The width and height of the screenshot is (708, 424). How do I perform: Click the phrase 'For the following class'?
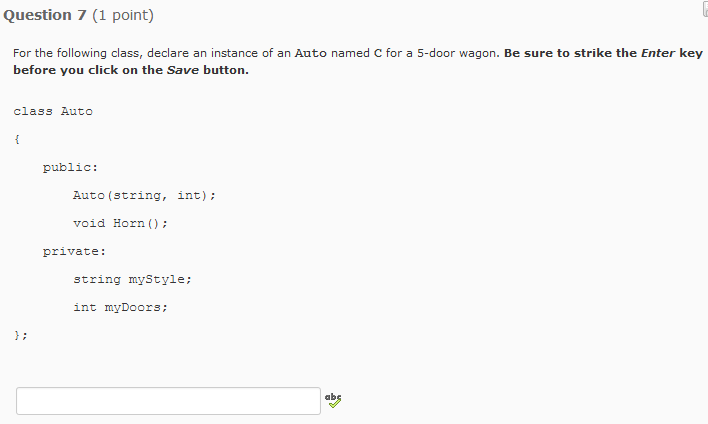pos(73,53)
